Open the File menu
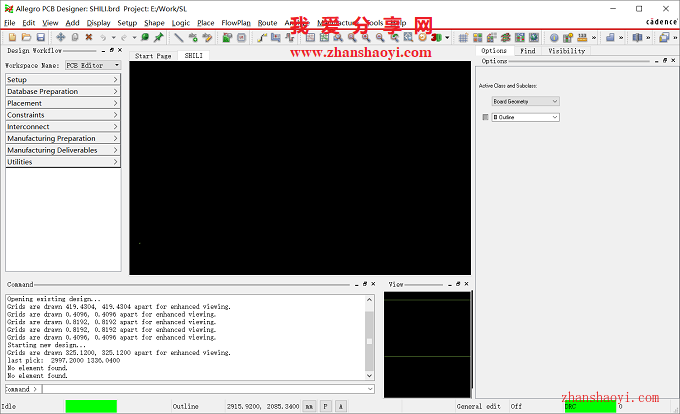680x414 pixels. pos(10,23)
